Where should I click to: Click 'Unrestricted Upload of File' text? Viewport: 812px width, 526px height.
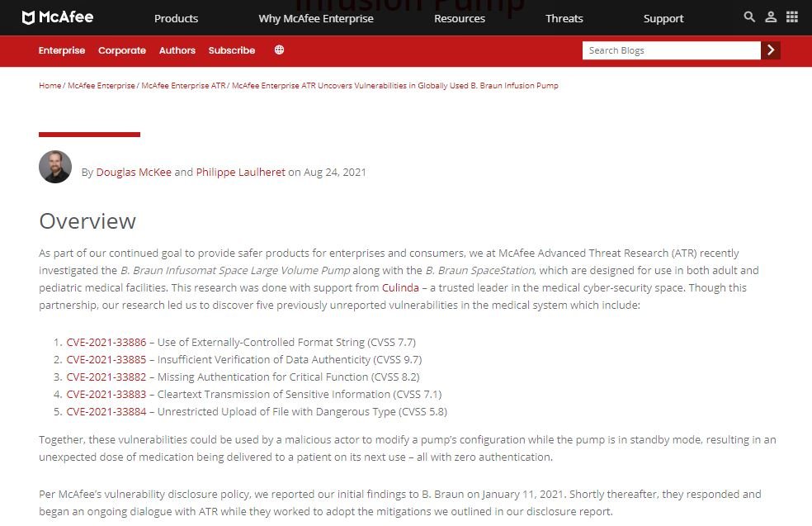pyautogui.click(x=222, y=411)
